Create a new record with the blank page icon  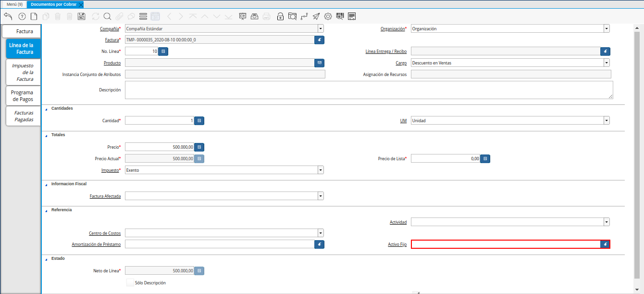coord(34,16)
